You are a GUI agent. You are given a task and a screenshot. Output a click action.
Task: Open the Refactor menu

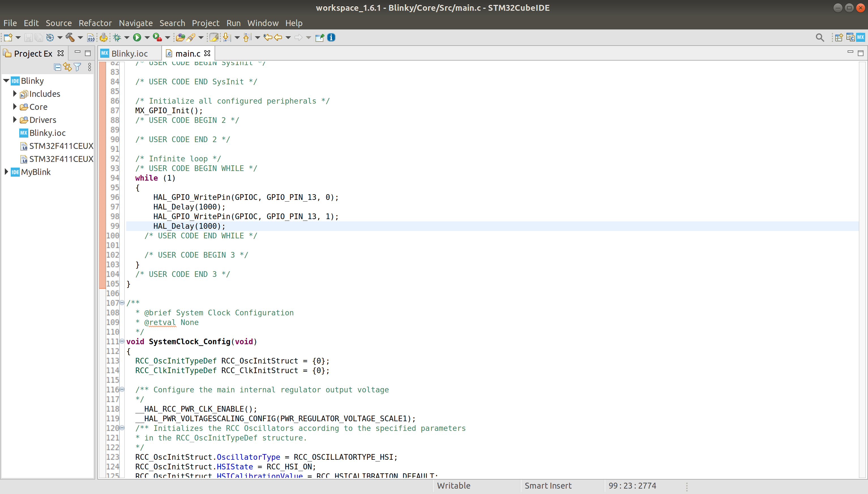point(95,23)
